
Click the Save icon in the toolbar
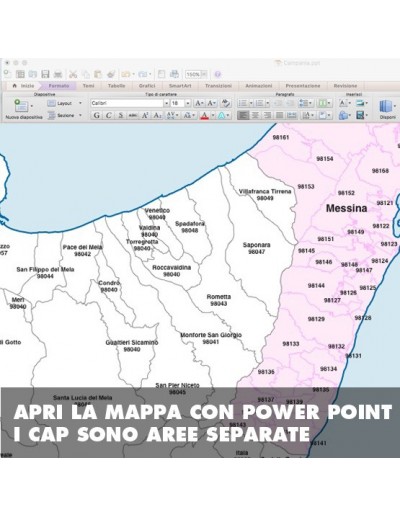(x=45, y=74)
